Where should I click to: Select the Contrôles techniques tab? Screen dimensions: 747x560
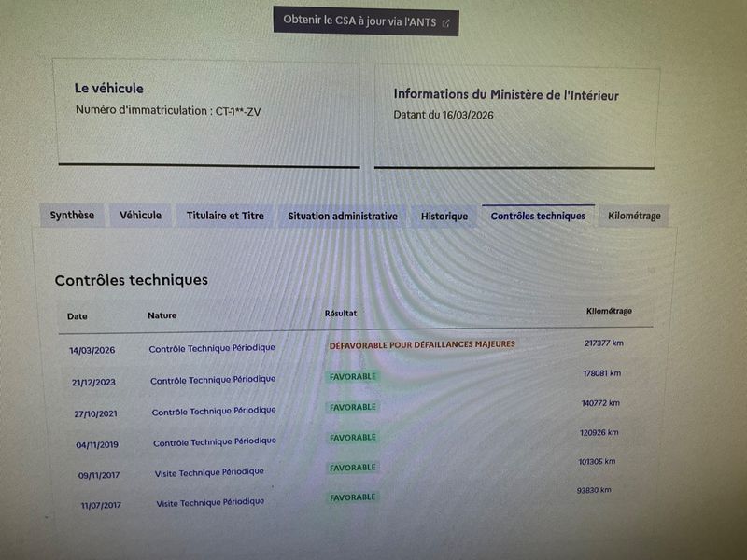click(x=538, y=217)
